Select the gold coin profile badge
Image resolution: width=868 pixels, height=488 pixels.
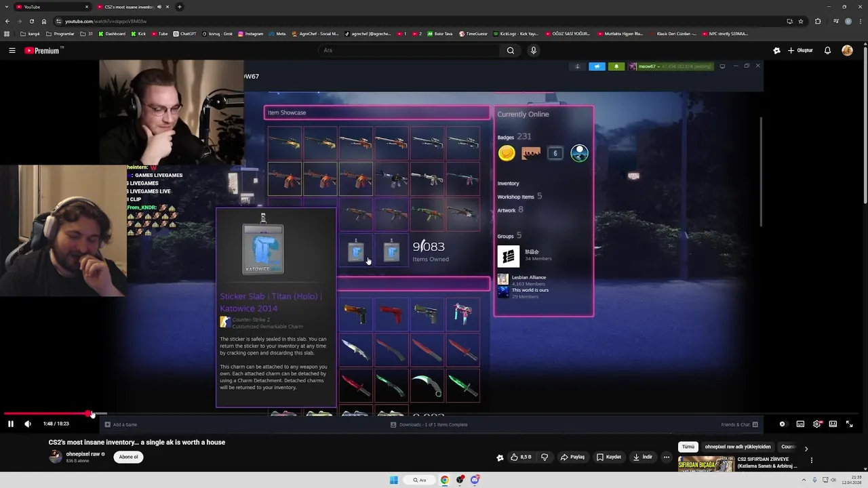click(507, 153)
